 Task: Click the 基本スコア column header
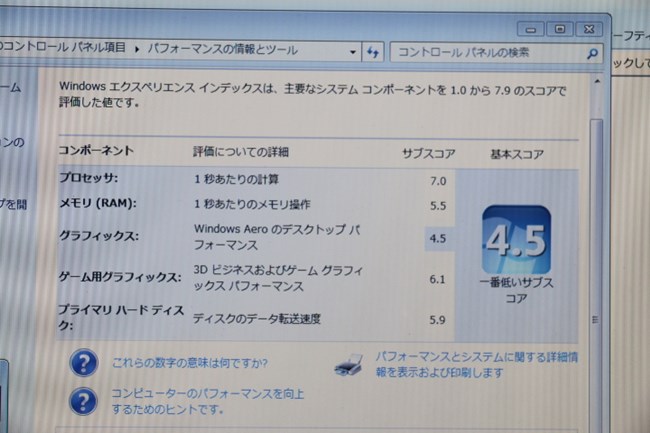coord(517,155)
